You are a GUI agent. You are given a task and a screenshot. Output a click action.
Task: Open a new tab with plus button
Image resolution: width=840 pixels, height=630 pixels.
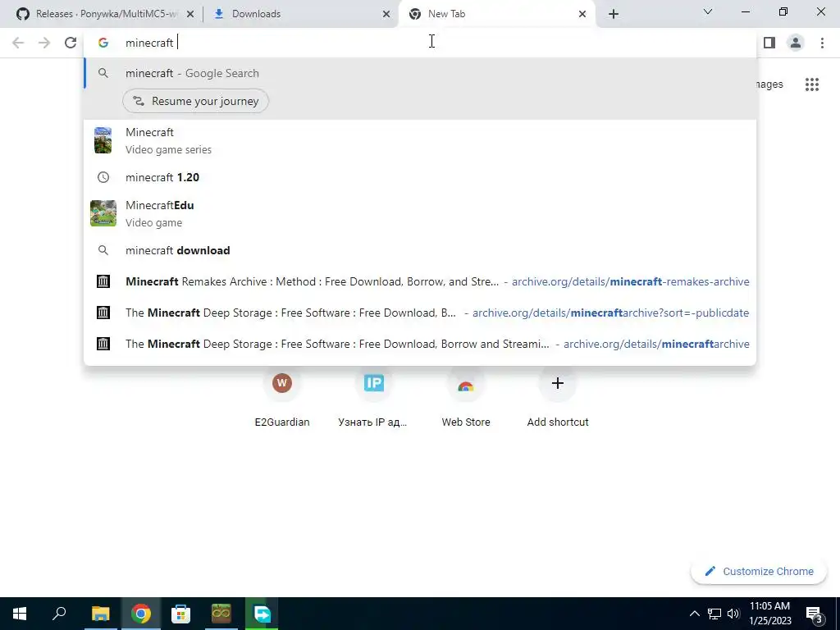[614, 14]
